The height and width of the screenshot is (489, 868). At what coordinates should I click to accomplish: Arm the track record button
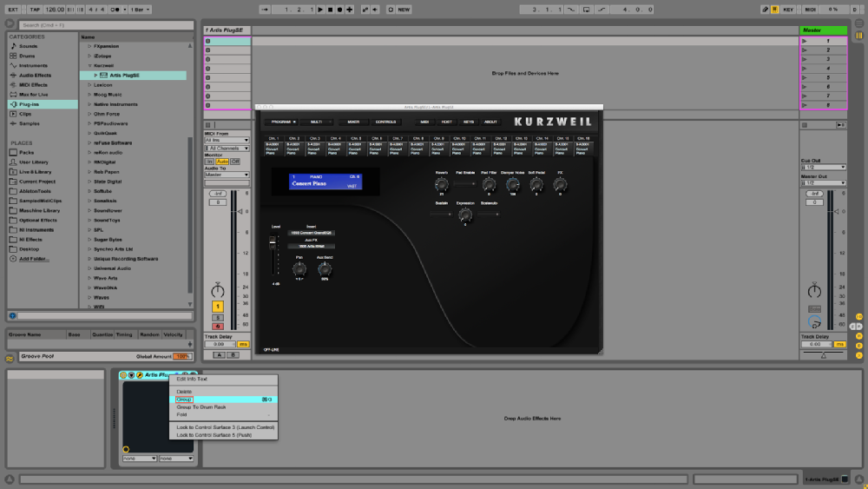(x=218, y=326)
